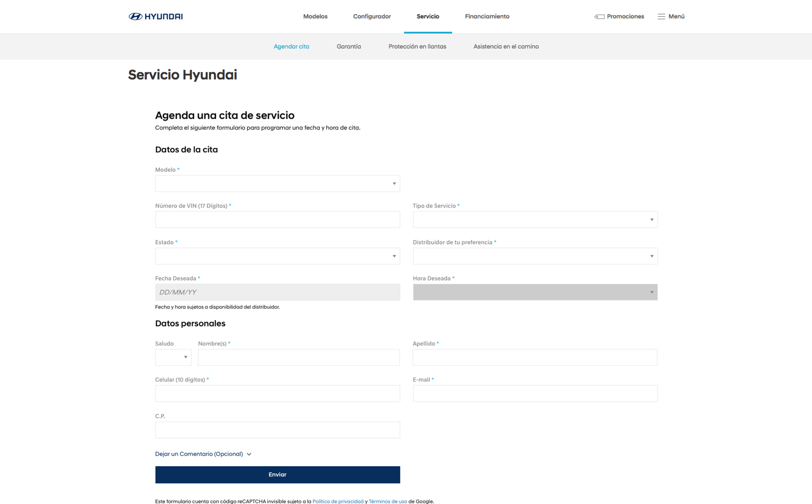Click the Datos personales heading
This screenshot has height=504, width=812.
tap(190, 324)
